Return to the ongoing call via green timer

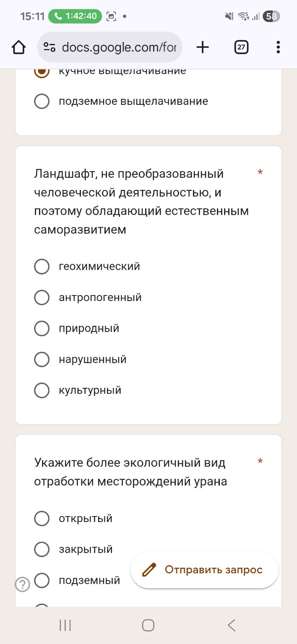pos(75,16)
